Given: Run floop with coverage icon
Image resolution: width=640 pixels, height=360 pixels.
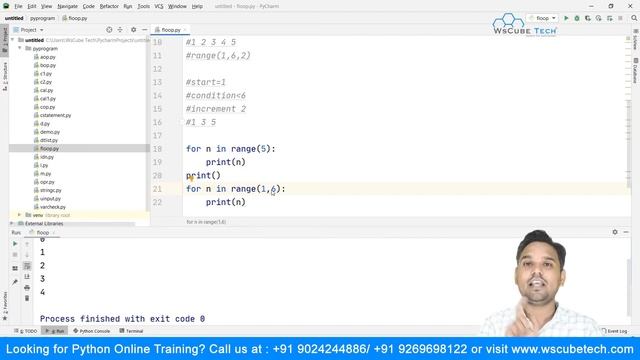Looking at the screenshot, I should coord(588,18).
